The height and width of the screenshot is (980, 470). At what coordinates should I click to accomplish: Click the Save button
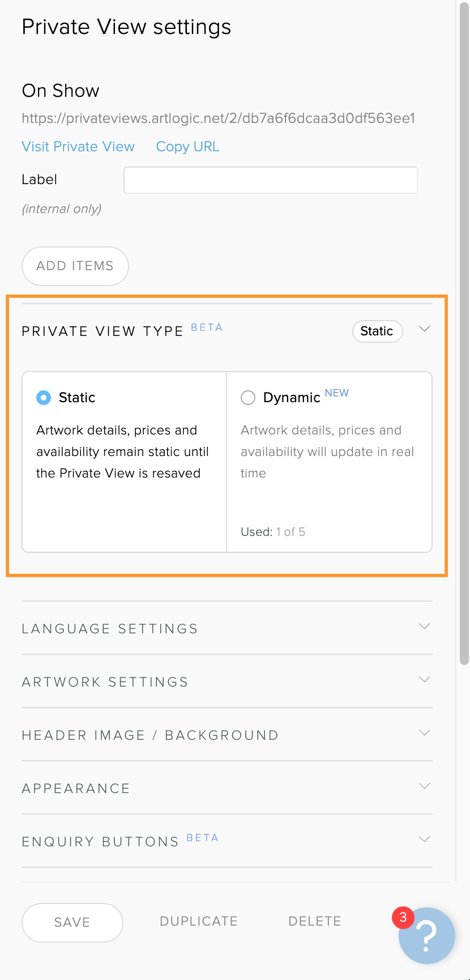click(72, 923)
